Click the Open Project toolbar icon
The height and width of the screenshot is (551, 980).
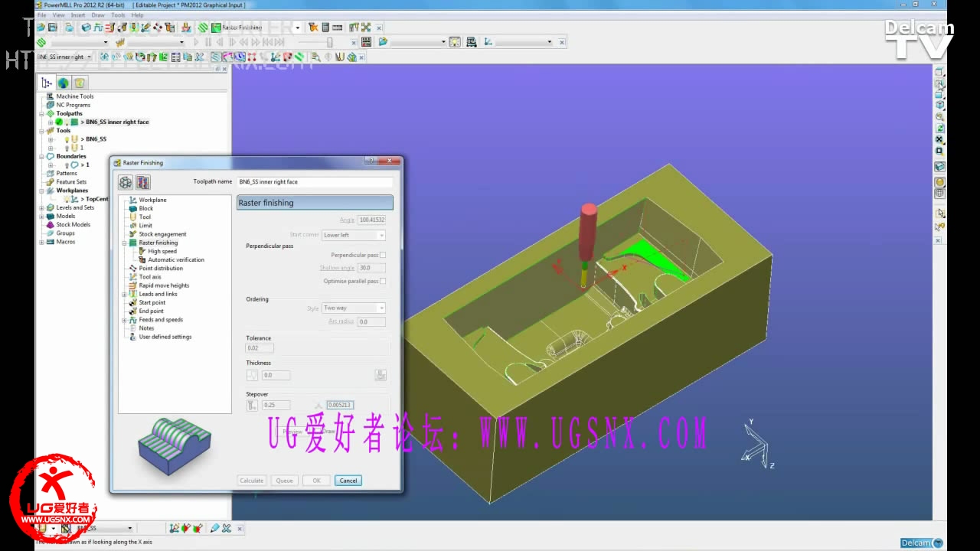click(x=41, y=28)
